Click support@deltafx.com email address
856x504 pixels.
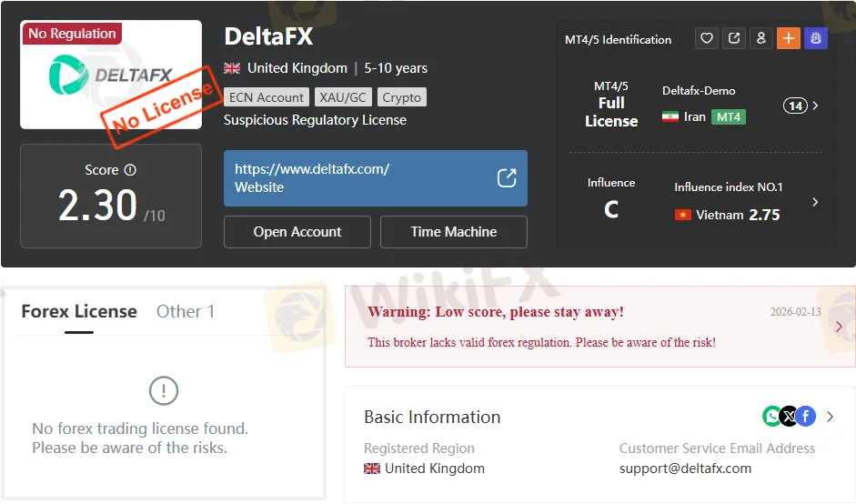coord(685,469)
